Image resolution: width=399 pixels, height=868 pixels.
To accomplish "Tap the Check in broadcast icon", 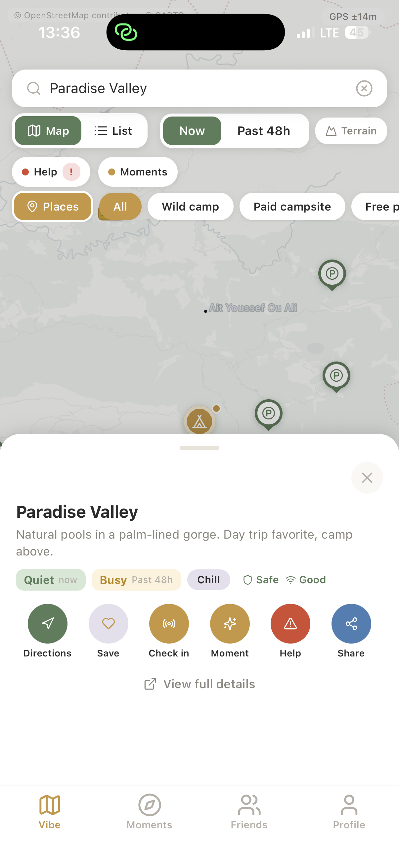I will pyautogui.click(x=169, y=623).
